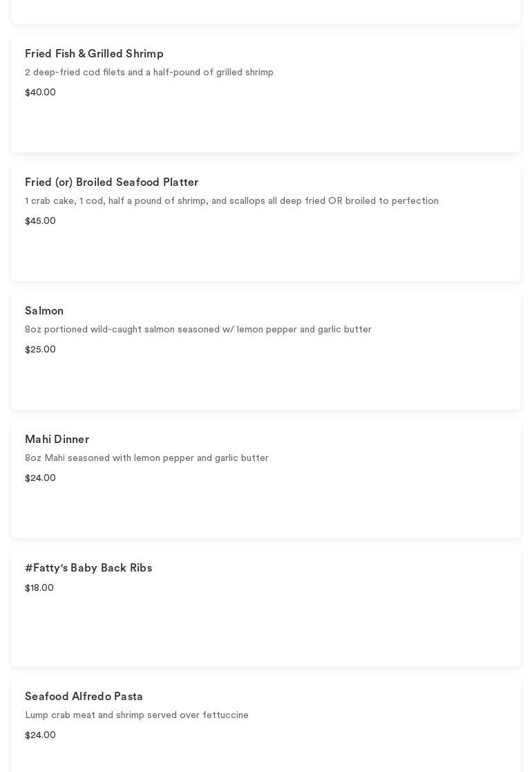Open the #Fatty's Baby Back Ribs title
The width and height of the screenshot is (532, 772).
point(88,568)
